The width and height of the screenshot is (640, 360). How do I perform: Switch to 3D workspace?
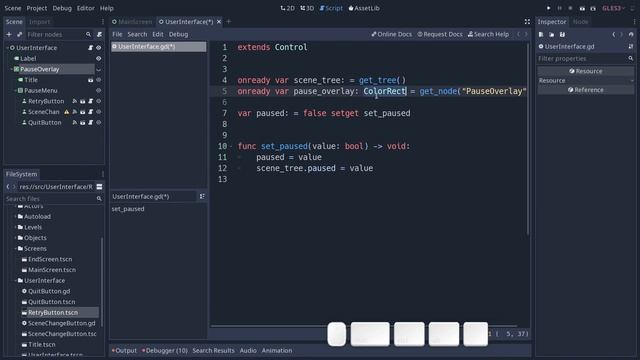coord(307,8)
